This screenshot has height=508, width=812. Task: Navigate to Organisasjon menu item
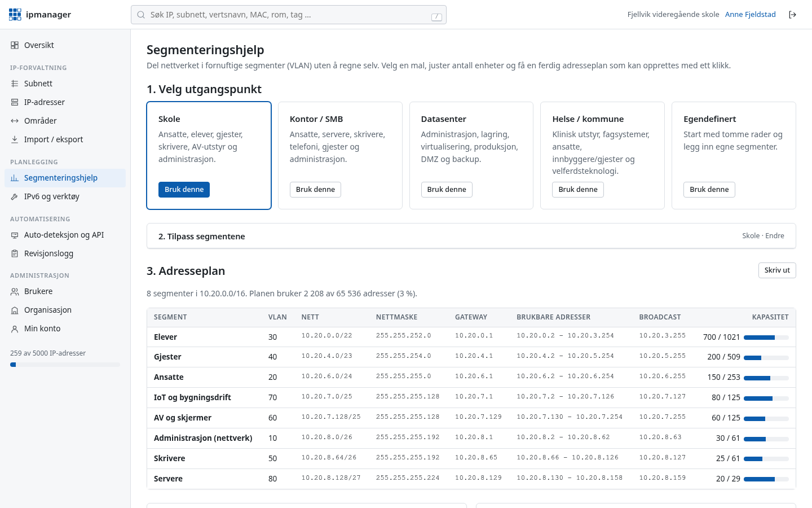(x=65, y=310)
